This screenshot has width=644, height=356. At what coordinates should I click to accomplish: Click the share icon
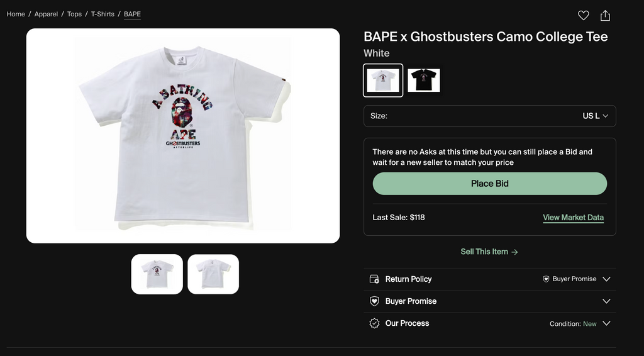coord(605,16)
